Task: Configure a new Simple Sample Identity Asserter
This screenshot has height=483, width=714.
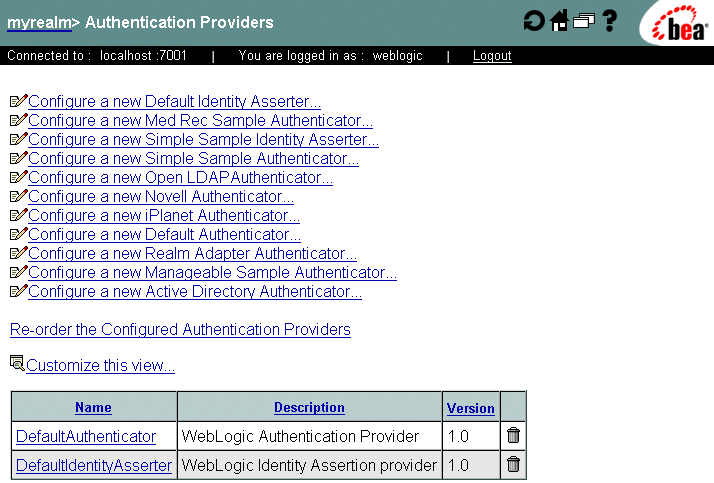Action: point(204,140)
